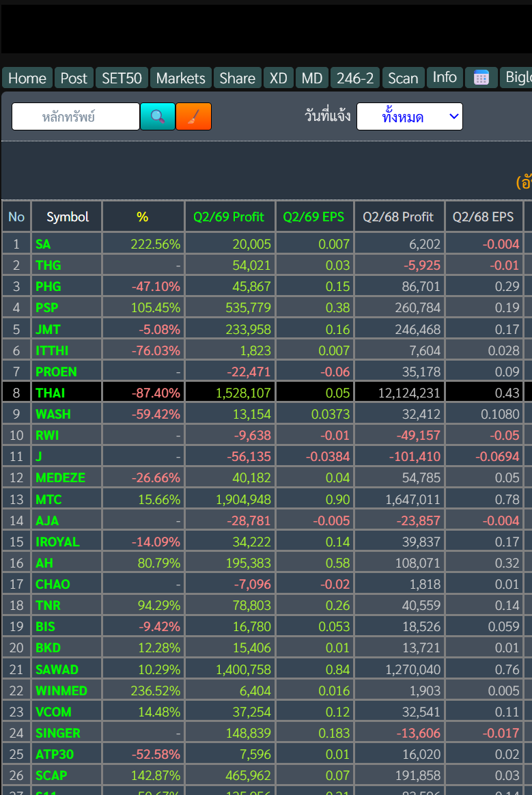Screen dimensions: 532x795
Task: Open the BKD symbol link
Action: coord(48,648)
